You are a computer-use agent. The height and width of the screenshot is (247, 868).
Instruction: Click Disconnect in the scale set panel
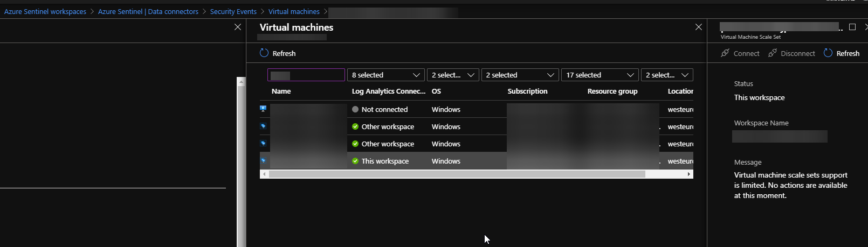(x=791, y=53)
